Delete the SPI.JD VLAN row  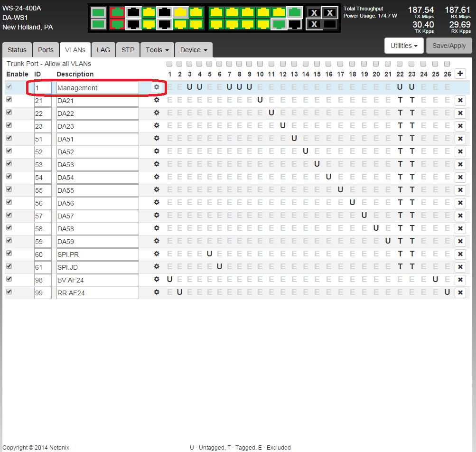click(460, 267)
